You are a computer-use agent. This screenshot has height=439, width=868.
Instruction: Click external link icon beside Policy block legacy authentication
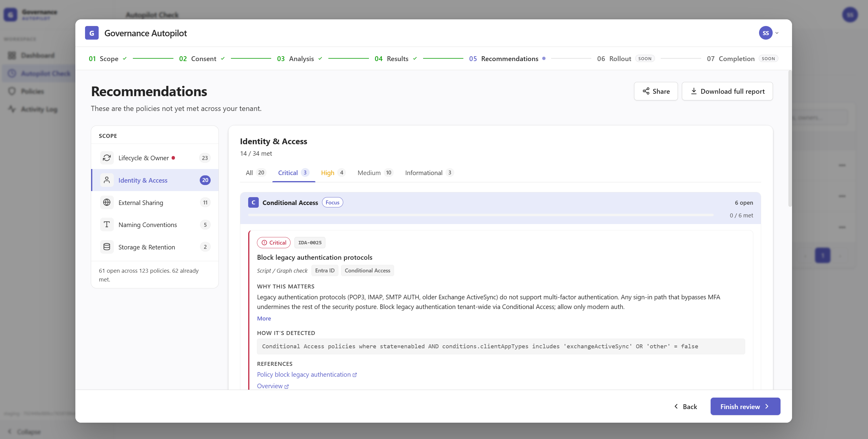click(354, 375)
